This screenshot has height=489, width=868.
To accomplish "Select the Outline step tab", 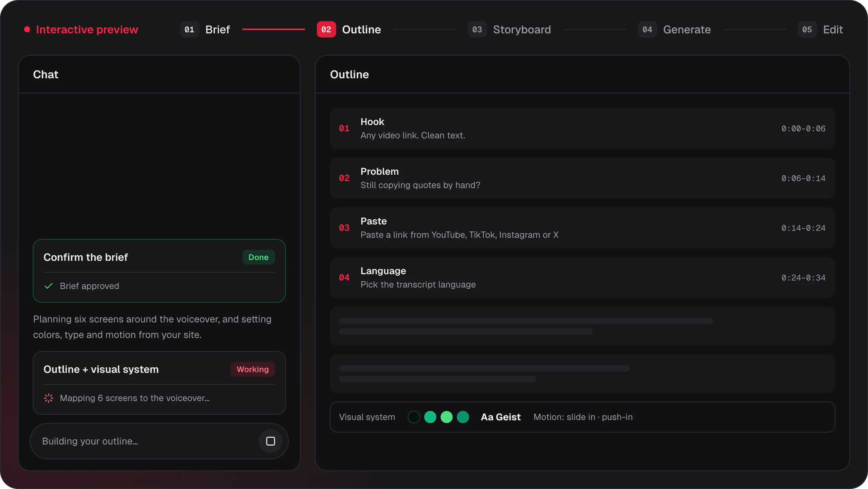I will (x=349, y=29).
